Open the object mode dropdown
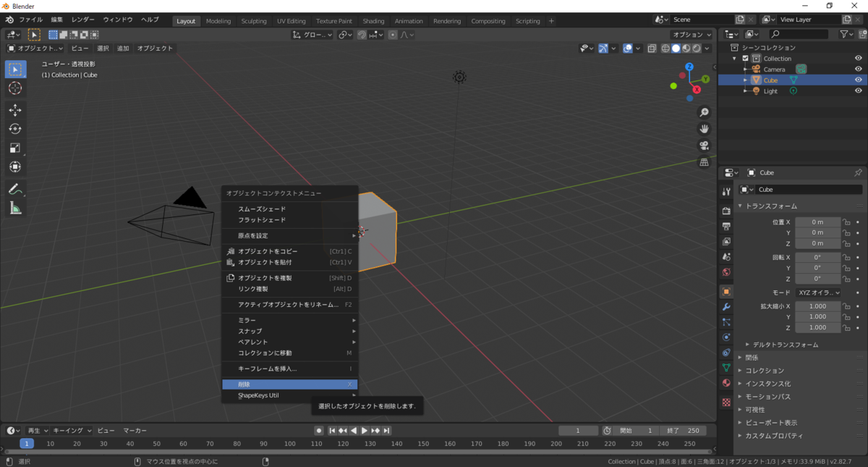The width and height of the screenshot is (868, 467). tap(35, 49)
